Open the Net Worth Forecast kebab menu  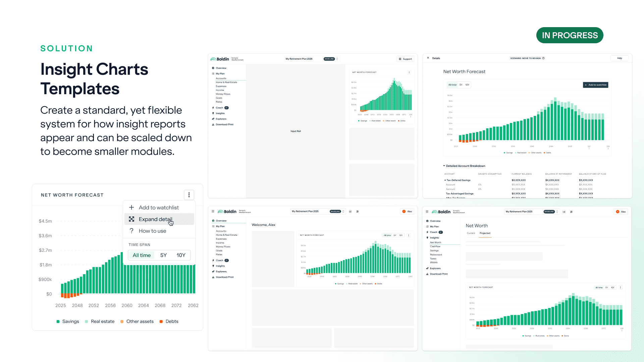coord(189,195)
